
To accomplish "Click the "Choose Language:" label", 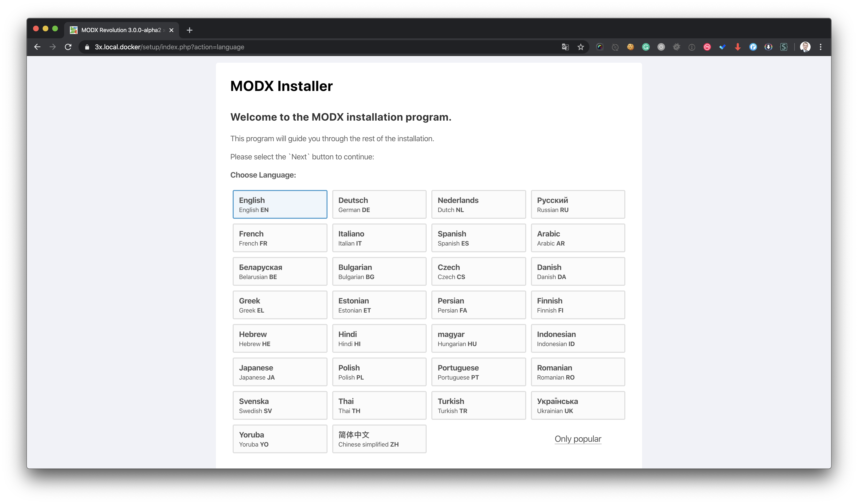I will coord(263,175).
